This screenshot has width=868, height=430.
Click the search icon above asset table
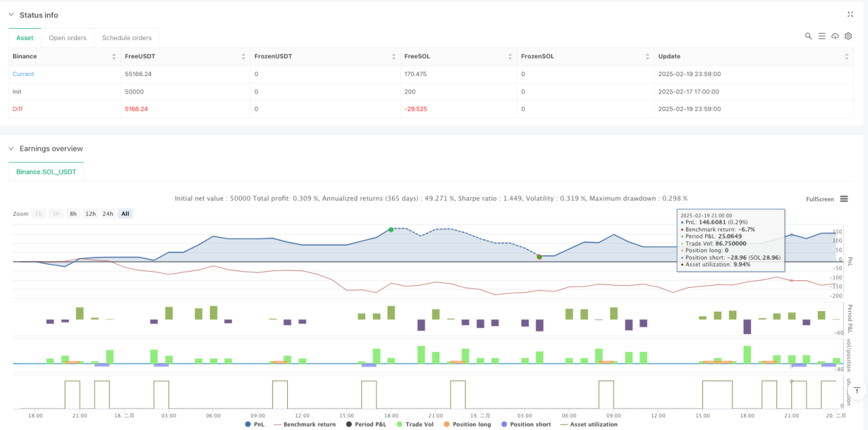[x=808, y=36]
